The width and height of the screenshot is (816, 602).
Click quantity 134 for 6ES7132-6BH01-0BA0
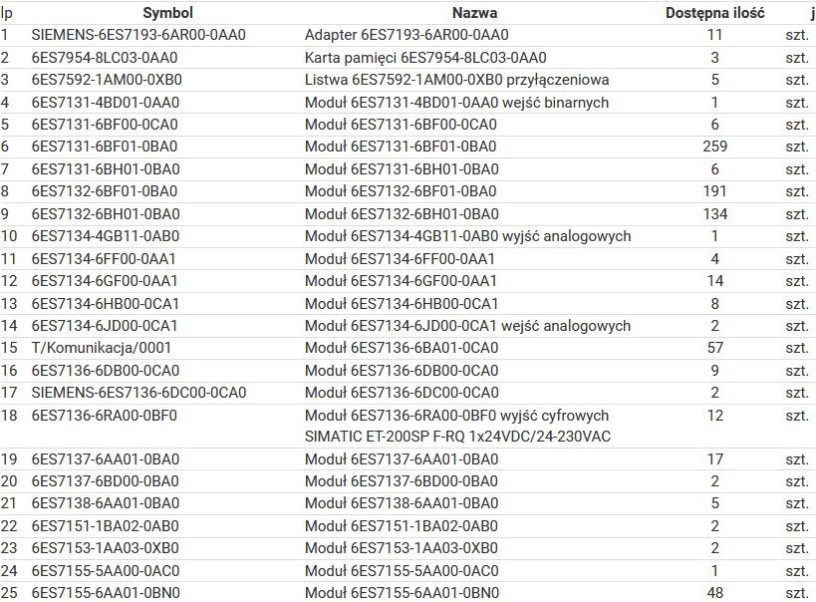coord(715,214)
